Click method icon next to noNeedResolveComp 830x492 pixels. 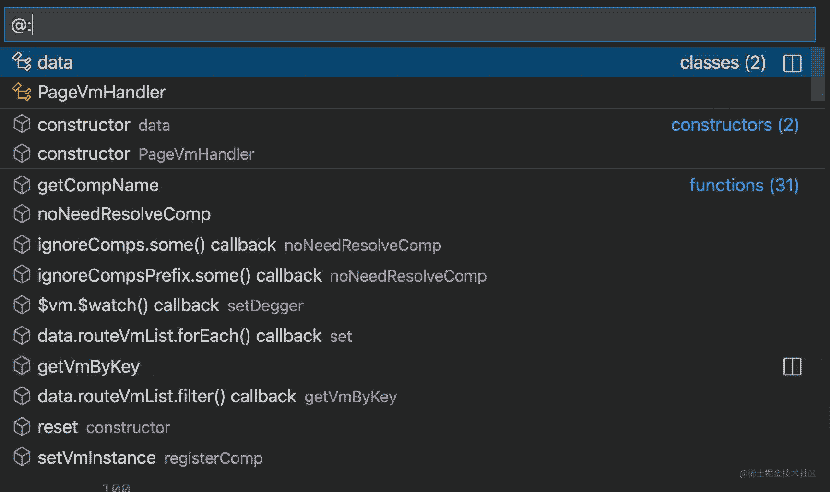click(22, 214)
